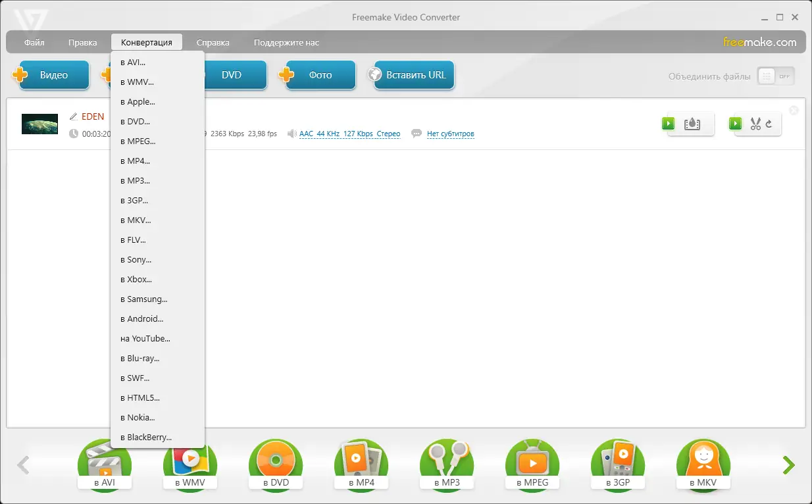Choose на YouTube... from the open menu
The width and height of the screenshot is (812, 504).
[x=145, y=338]
